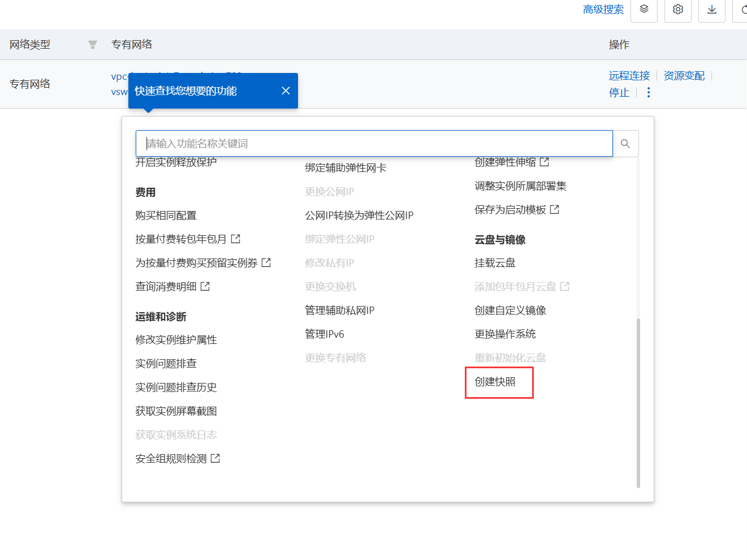The height and width of the screenshot is (560, 747).
Task: Click 远程连接 link
Action: click(629, 76)
